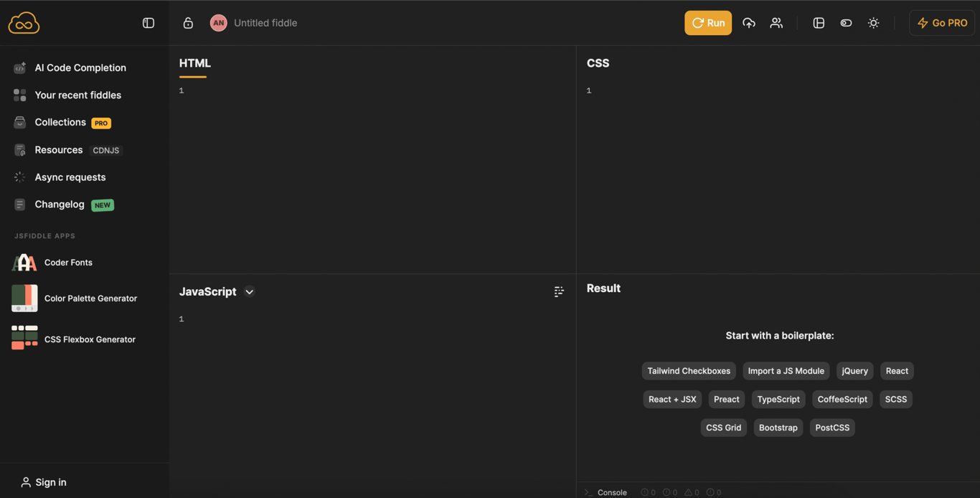This screenshot has height=498, width=980.
Task: Click the lock icon next to the fiddle title
Action: [x=188, y=22]
